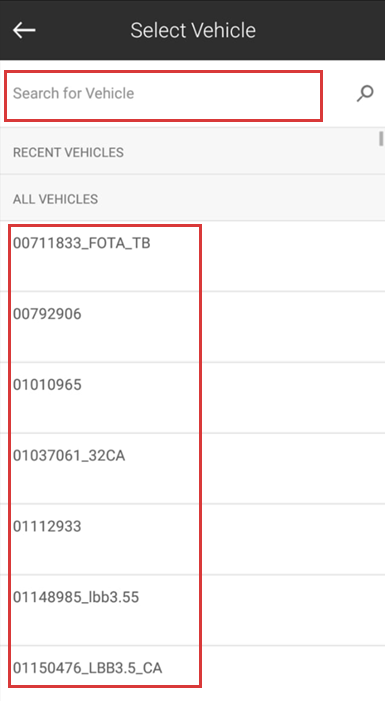The image size is (385, 701).
Task: Click the lbb3.55 vehicle row
Action: 192,610
